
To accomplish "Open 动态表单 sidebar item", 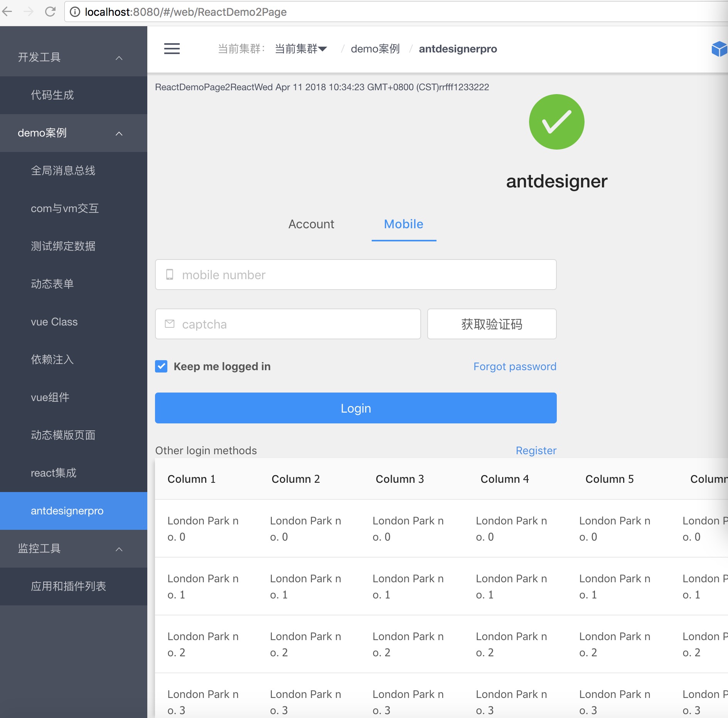I will [x=74, y=284].
